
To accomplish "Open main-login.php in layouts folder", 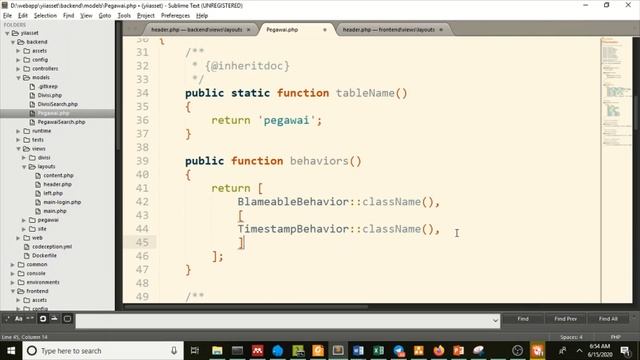I will tap(62, 202).
